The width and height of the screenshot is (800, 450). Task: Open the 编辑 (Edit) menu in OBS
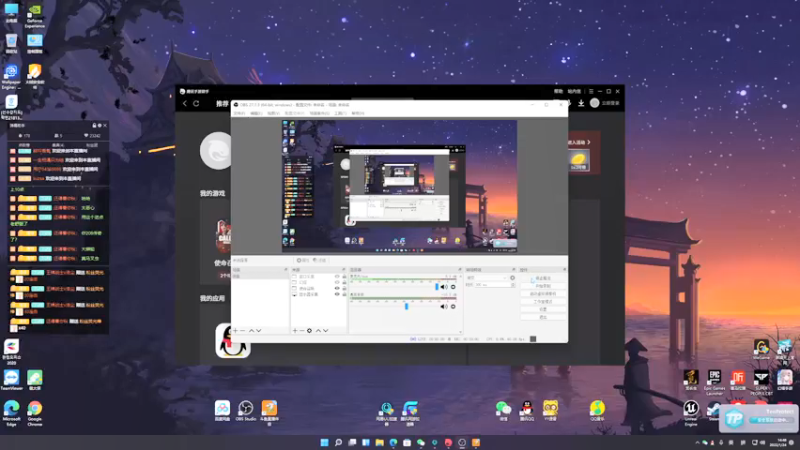click(257, 113)
